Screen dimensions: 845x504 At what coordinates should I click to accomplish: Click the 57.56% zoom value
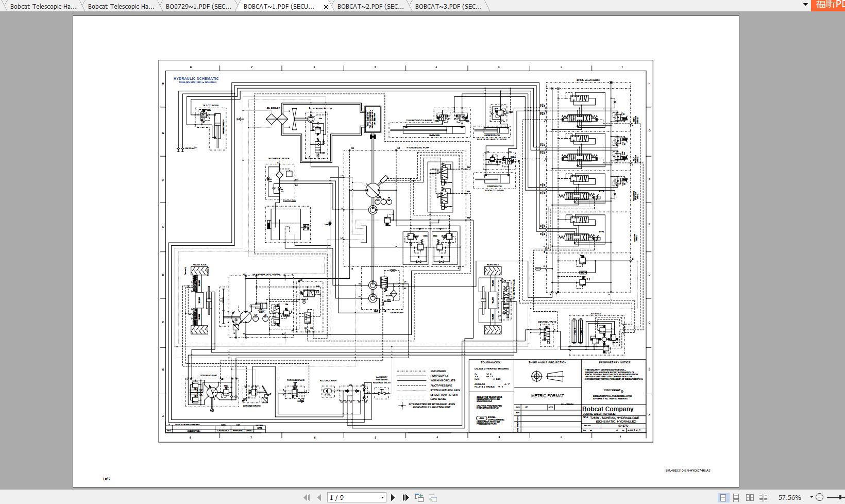[x=789, y=497]
